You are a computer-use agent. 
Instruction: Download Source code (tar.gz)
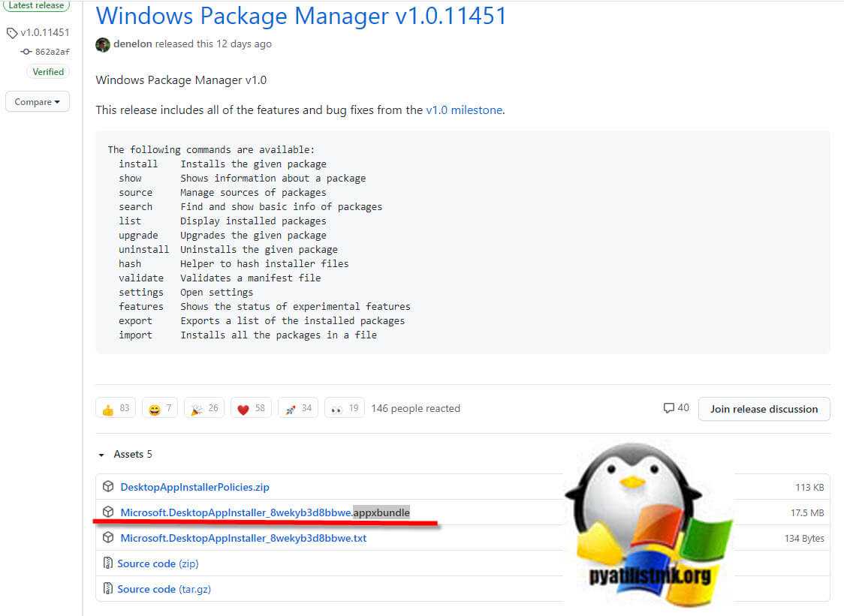click(164, 589)
